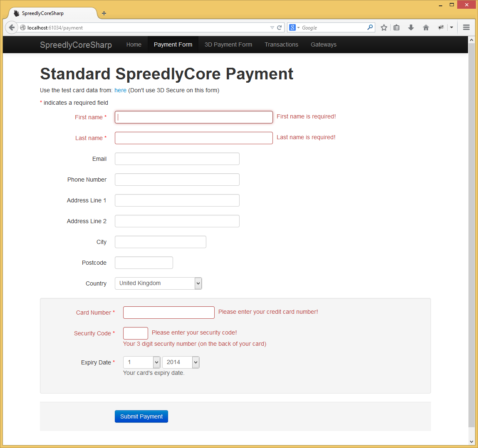Focus the Last name input field
This screenshot has height=448, width=478.
(x=193, y=138)
